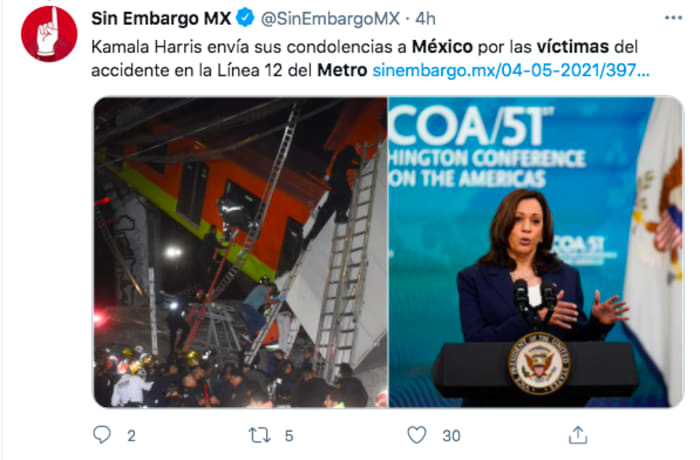The image size is (700, 460).
Task: Click the retweet count 5
Action: click(289, 436)
